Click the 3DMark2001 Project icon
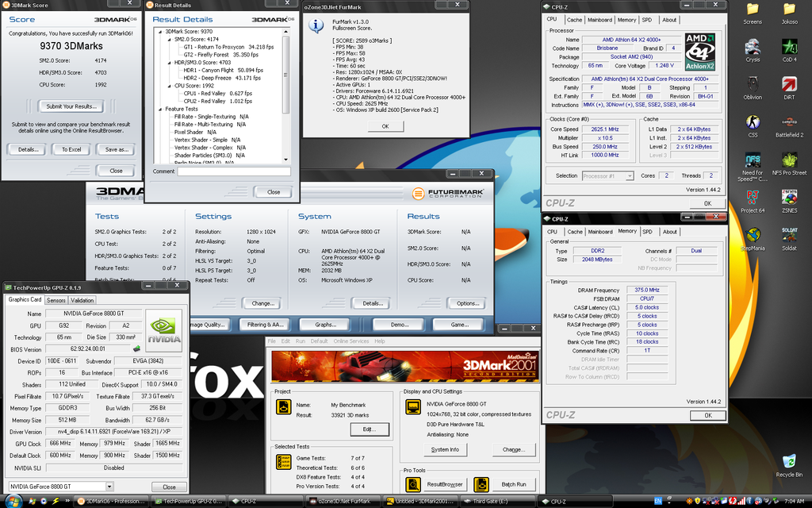Screen dimensions: 812x508 coord(283,407)
